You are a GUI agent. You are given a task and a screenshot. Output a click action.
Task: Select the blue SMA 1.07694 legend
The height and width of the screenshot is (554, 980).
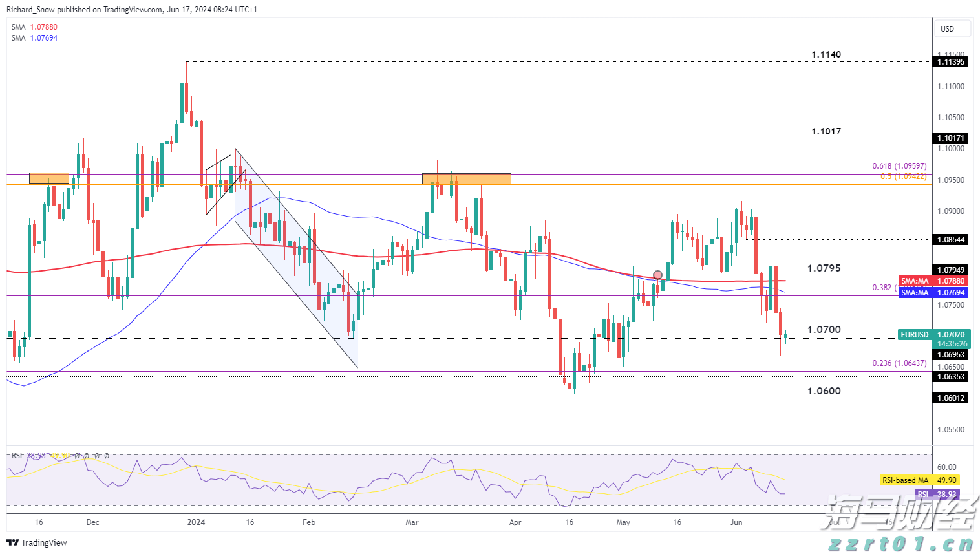pyautogui.click(x=34, y=38)
